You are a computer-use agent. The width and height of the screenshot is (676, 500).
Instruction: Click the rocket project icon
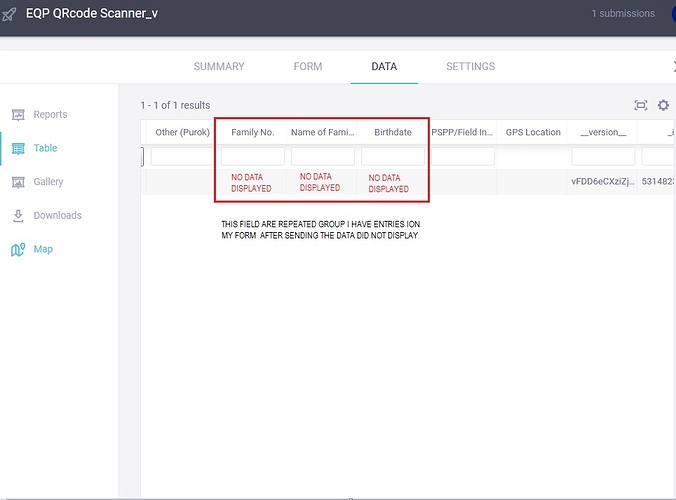(12, 14)
